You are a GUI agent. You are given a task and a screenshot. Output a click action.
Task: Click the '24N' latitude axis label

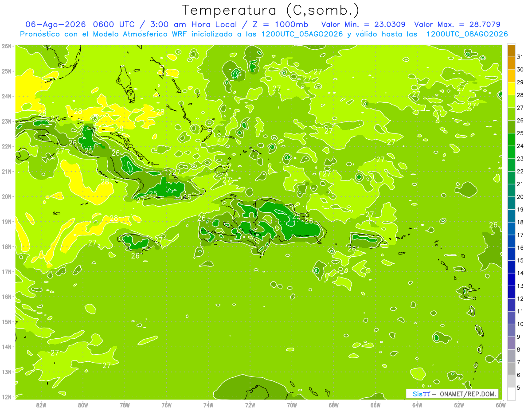coord(7,96)
